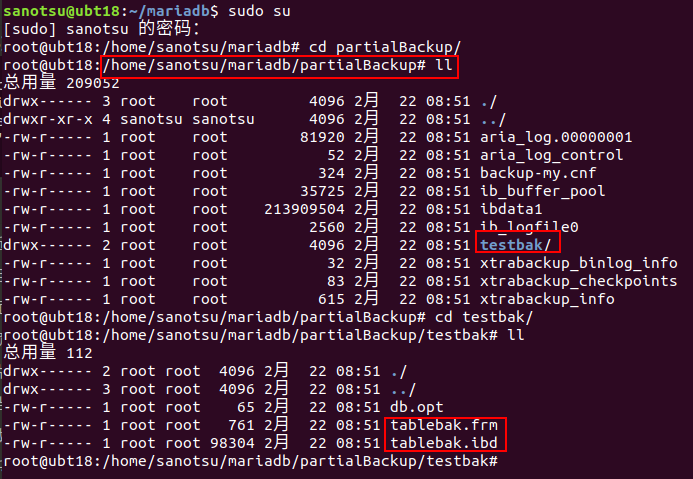Viewport: 693px width, 479px height.
Task: Click the aria_log.00000001 file name
Action: 556,137
